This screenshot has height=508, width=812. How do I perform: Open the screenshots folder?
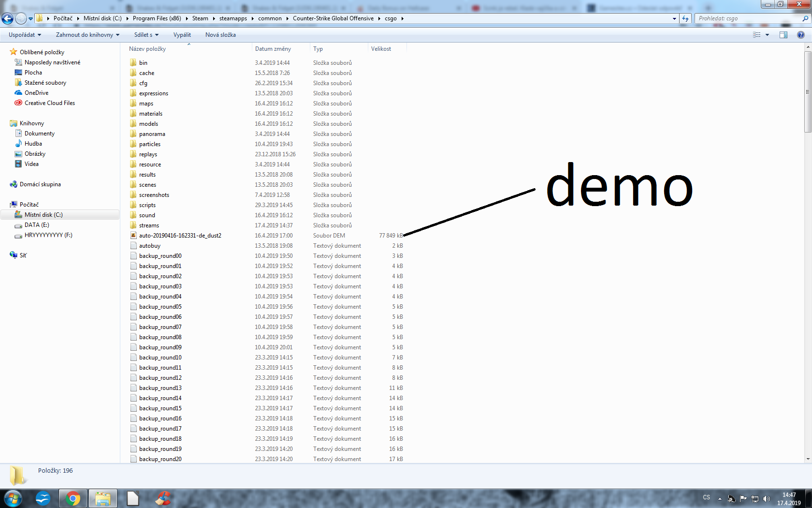154,195
